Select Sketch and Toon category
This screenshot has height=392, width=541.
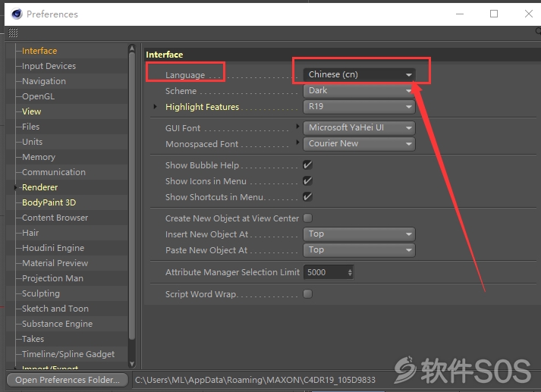tap(55, 309)
